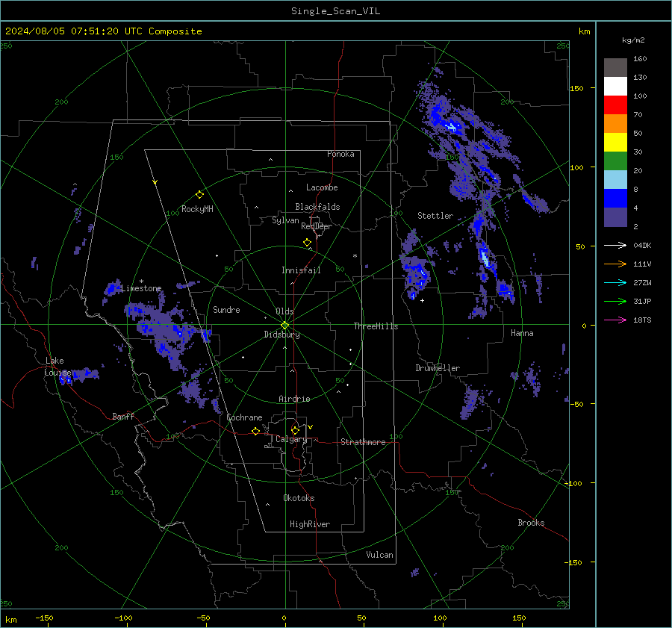This screenshot has width=672, height=628.
Task: Click the storm cell southwest of Stettler
Action: click(x=416, y=274)
